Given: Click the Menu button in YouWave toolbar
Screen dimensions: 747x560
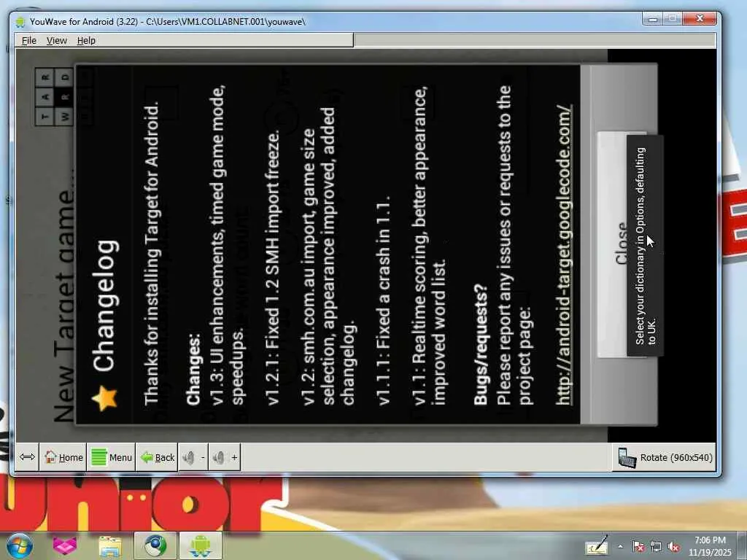Looking at the screenshot, I should 111,457.
